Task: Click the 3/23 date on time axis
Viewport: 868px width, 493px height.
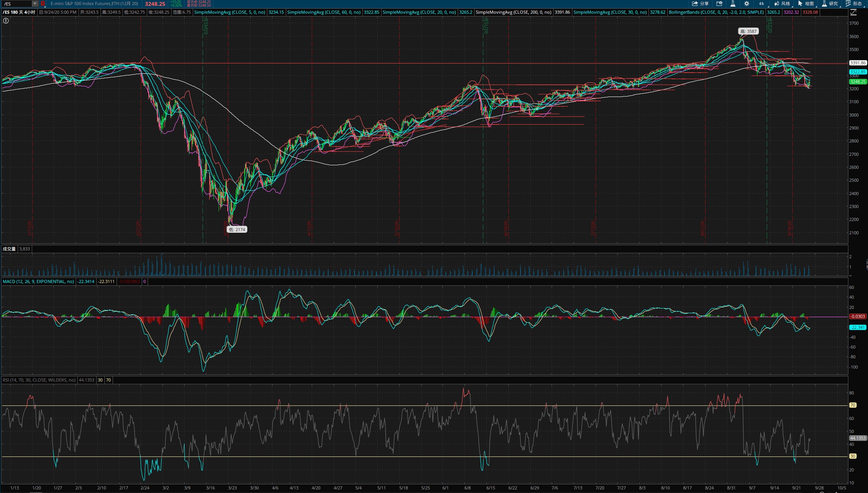Action: (x=232, y=488)
